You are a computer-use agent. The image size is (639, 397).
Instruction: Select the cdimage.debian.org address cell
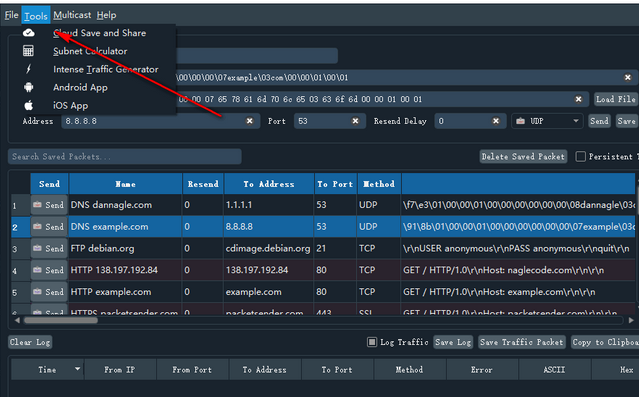(x=268, y=248)
